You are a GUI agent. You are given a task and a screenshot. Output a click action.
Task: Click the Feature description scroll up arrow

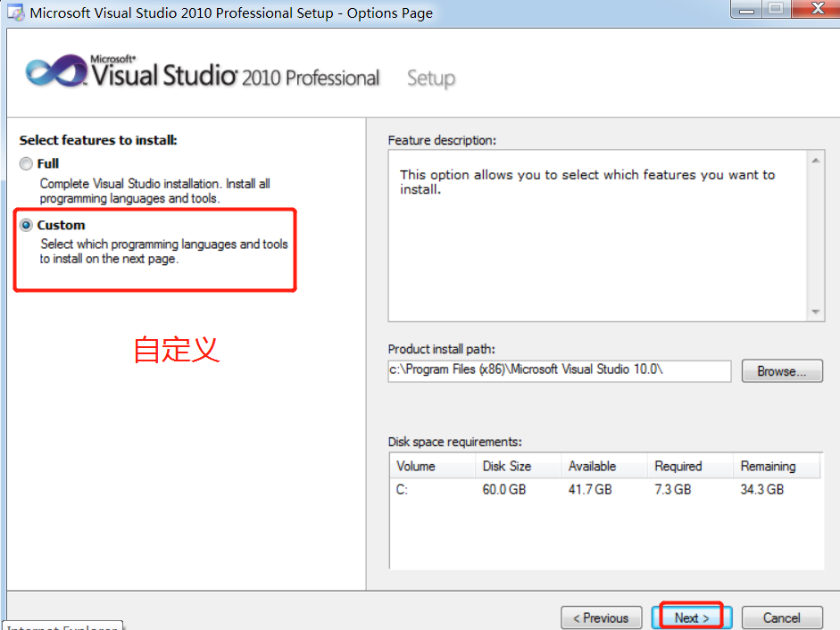point(815,161)
